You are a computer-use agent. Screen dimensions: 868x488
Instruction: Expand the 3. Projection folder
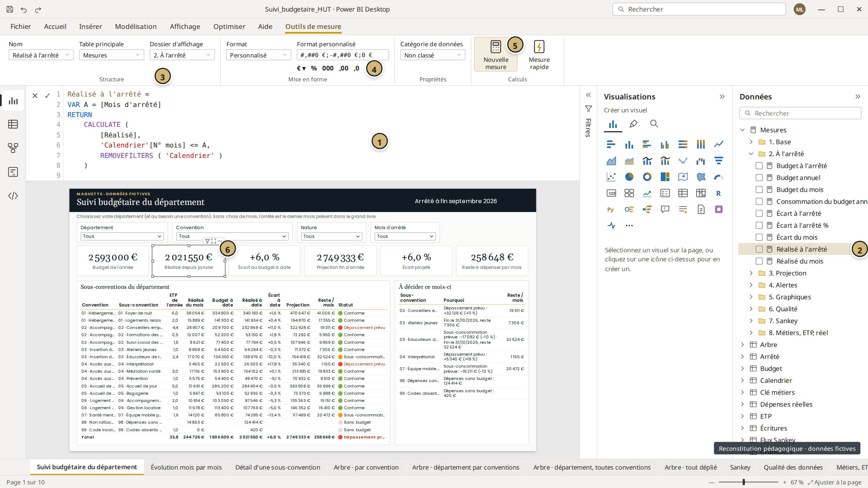[x=751, y=273]
